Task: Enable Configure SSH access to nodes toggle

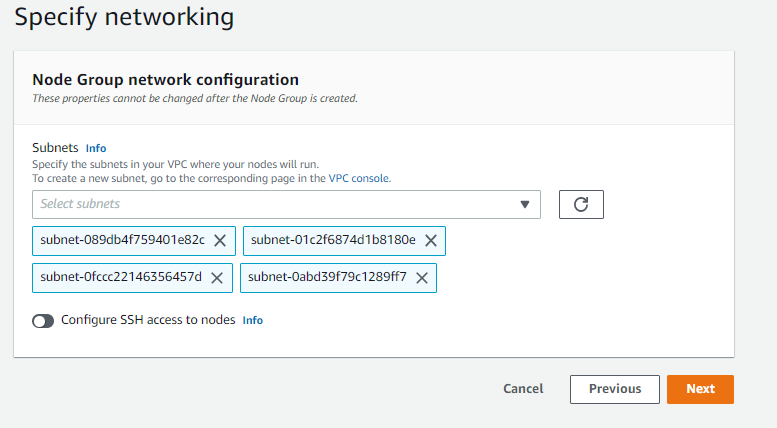Action: [x=43, y=321]
